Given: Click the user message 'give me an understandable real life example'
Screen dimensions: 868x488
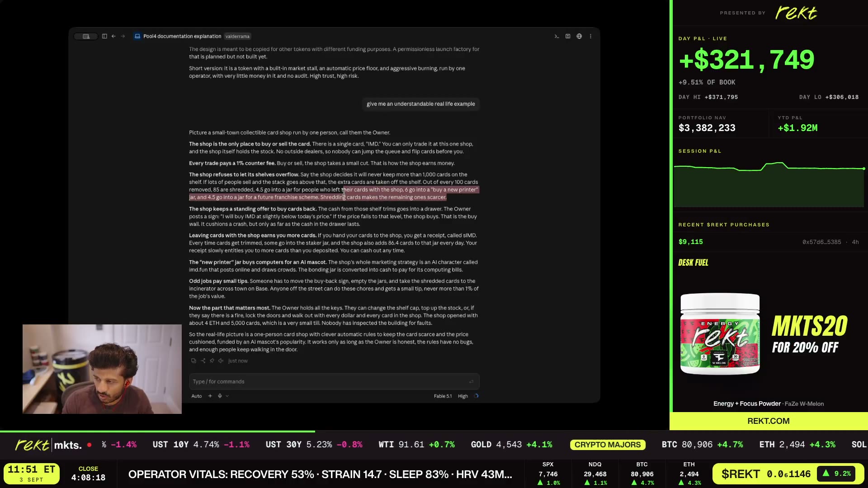Looking at the screenshot, I should (x=420, y=104).
